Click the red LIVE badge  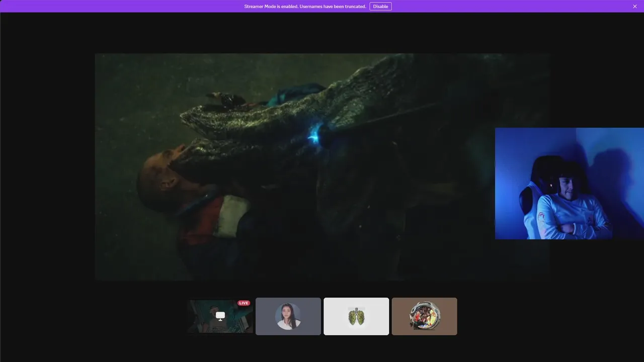point(244,303)
